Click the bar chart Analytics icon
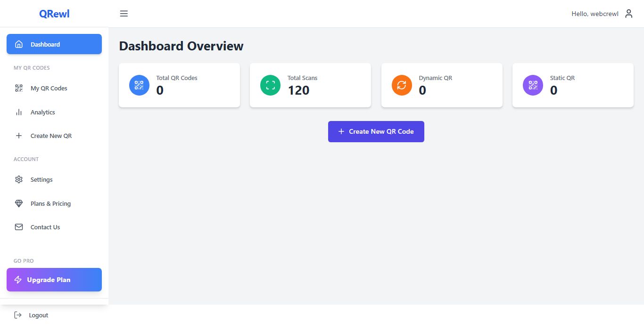The height and width of the screenshot is (331, 644). pyautogui.click(x=19, y=112)
